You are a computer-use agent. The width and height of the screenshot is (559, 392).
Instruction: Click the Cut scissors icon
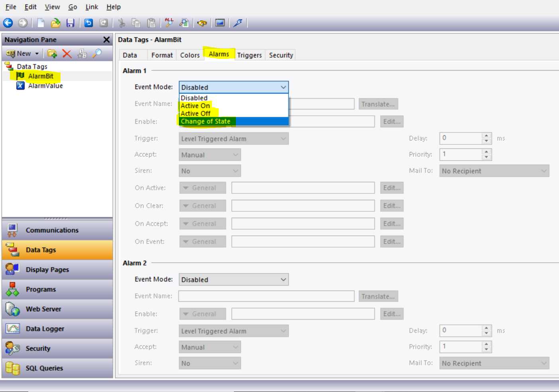click(x=122, y=23)
